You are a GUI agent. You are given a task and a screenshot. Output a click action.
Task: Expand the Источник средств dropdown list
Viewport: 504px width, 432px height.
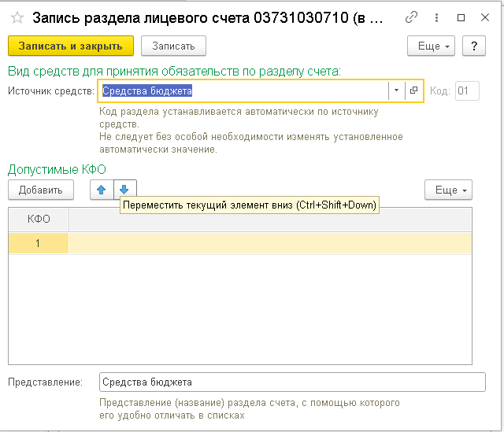(x=396, y=91)
